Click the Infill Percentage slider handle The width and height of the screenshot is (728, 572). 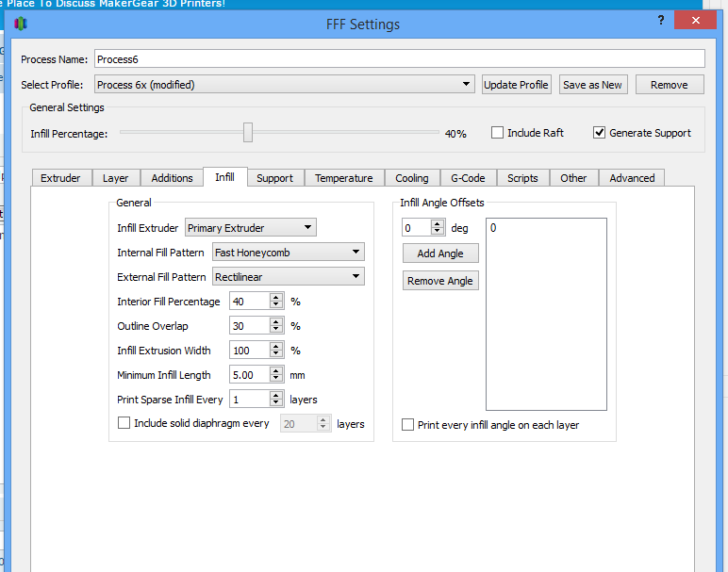point(248,133)
